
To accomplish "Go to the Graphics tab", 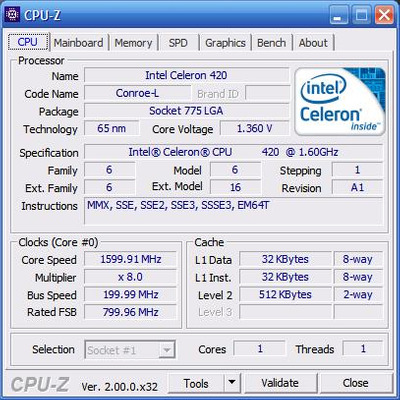I will [x=225, y=43].
